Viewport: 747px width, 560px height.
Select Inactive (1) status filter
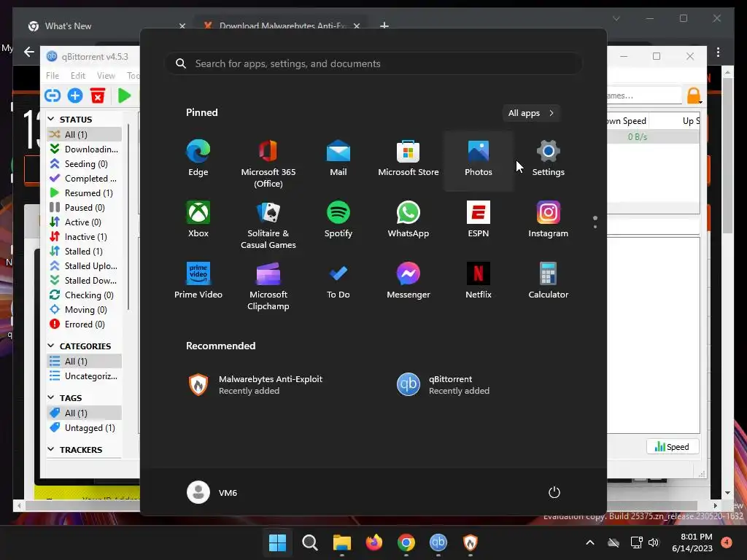point(85,237)
